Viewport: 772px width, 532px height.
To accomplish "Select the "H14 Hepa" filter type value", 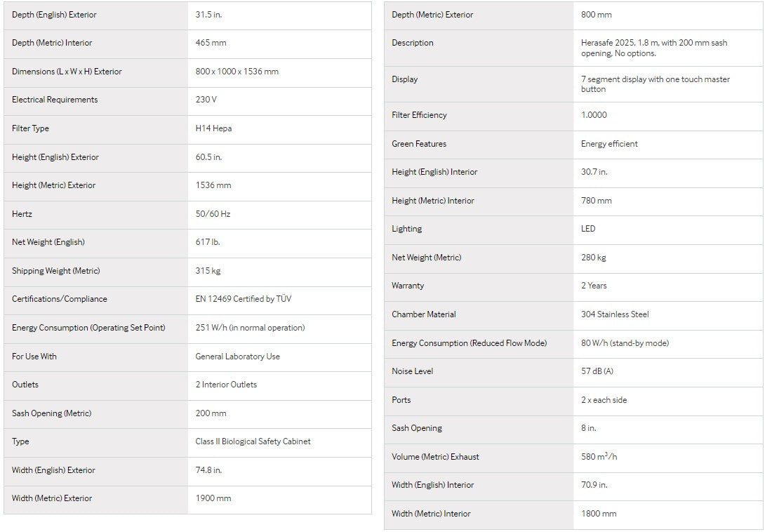I will click(x=213, y=128).
